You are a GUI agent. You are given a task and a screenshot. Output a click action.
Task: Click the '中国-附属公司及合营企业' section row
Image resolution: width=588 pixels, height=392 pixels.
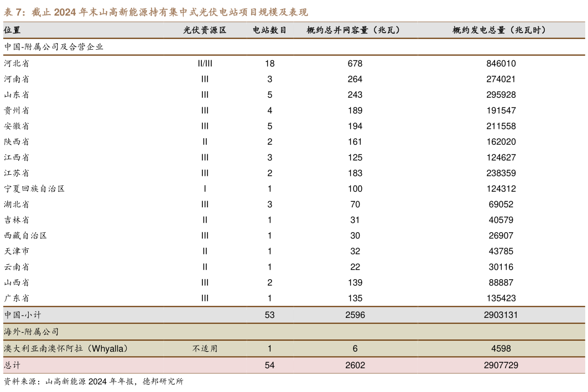(54, 47)
